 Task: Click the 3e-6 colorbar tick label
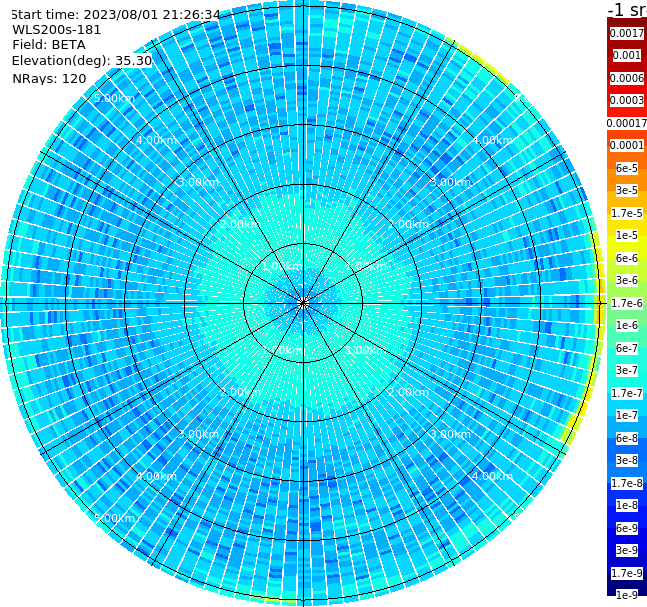[627, 280]
